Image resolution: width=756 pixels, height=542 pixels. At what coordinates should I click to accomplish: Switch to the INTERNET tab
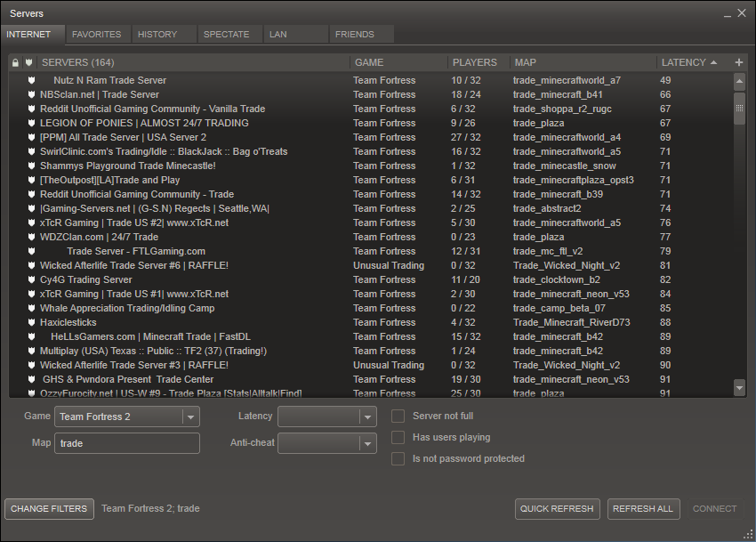32,35
